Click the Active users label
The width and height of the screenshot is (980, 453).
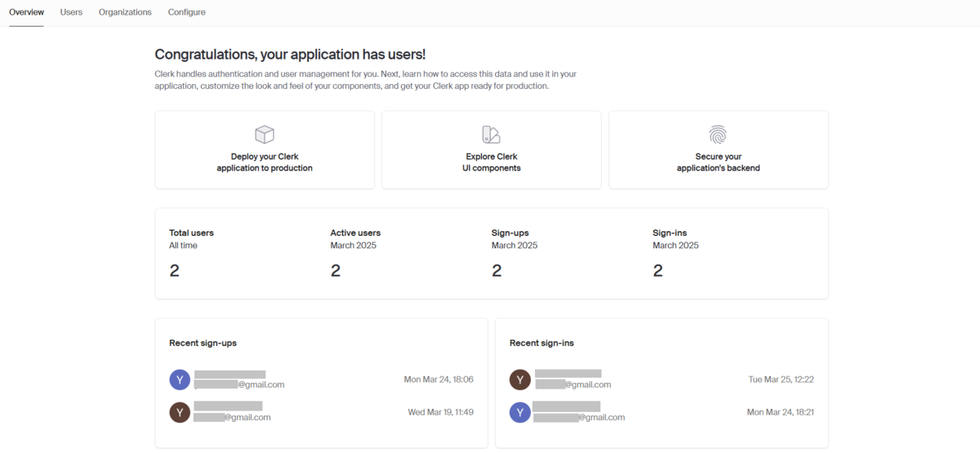tap(355, 233)
